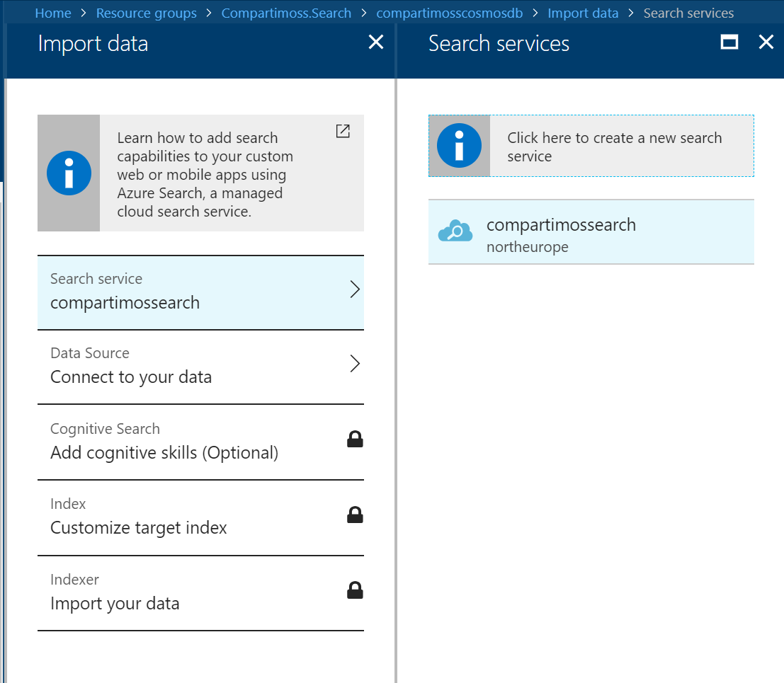Click Learn how to add search capabilities text
784x683 pixels.
205,174
